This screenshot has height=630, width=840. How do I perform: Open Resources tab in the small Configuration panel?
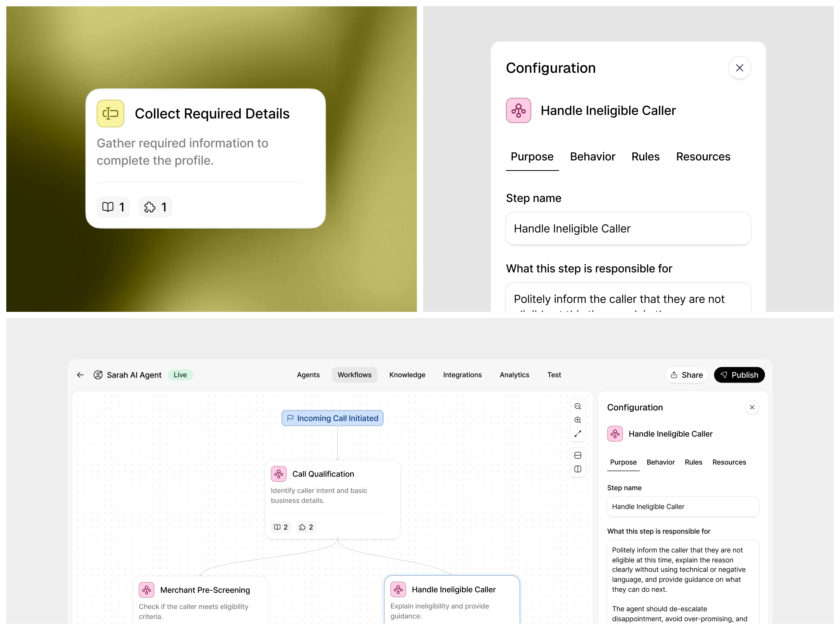[x=729, y=462]
